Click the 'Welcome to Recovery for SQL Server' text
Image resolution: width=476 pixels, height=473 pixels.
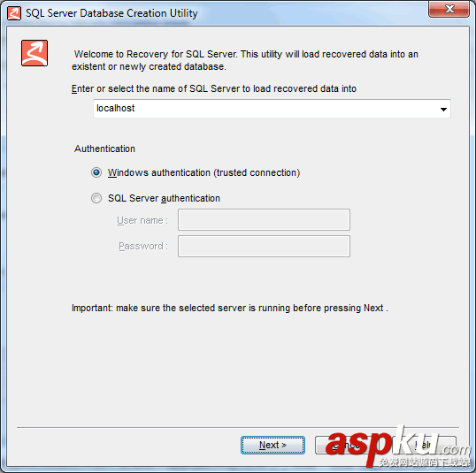pyautogui.click(x=245, y=60)
